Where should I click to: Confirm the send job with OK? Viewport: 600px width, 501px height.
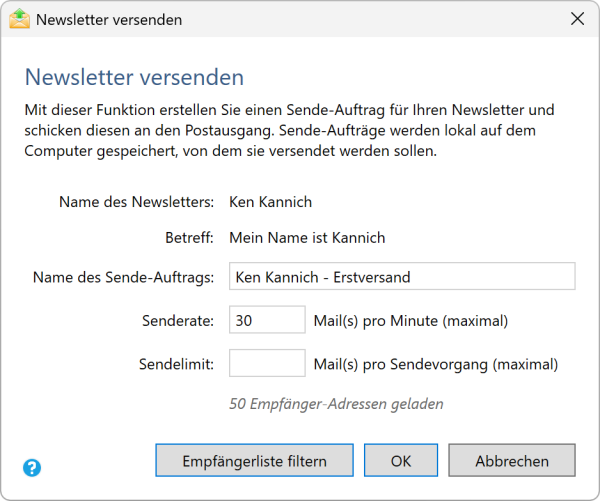click(x=401, y=461)
